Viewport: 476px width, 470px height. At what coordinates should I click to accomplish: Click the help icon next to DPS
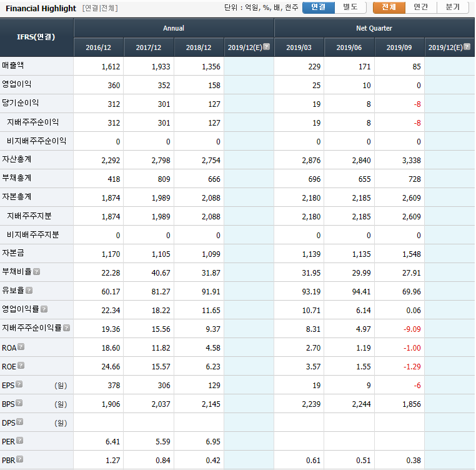click(20, 422)
